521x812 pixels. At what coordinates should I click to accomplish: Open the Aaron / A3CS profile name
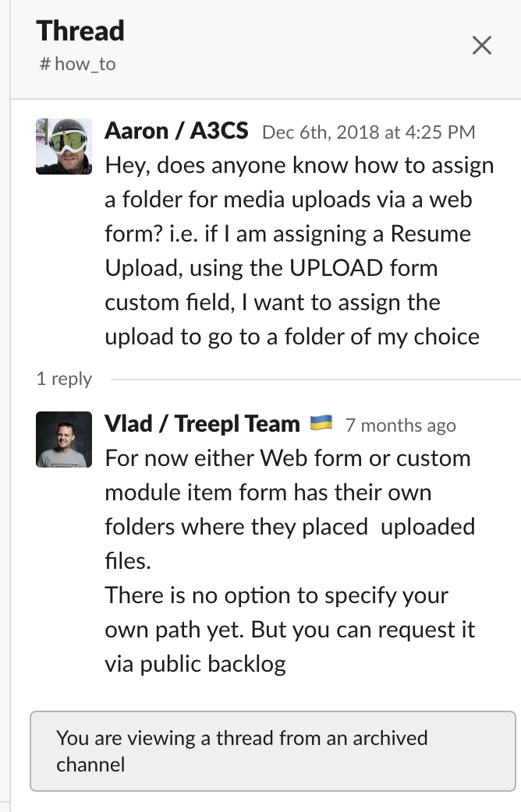pos(176,130)
